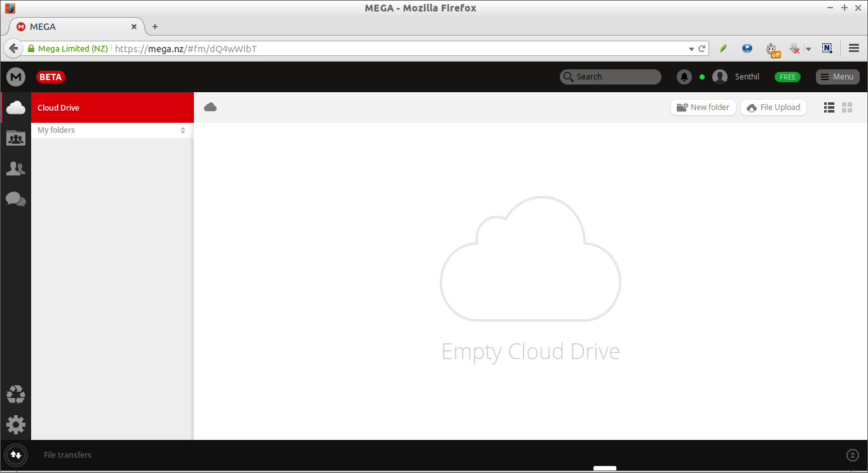Reload the page in Firefox
Viewport: 868px width, 473px height.
pos(702,48)
